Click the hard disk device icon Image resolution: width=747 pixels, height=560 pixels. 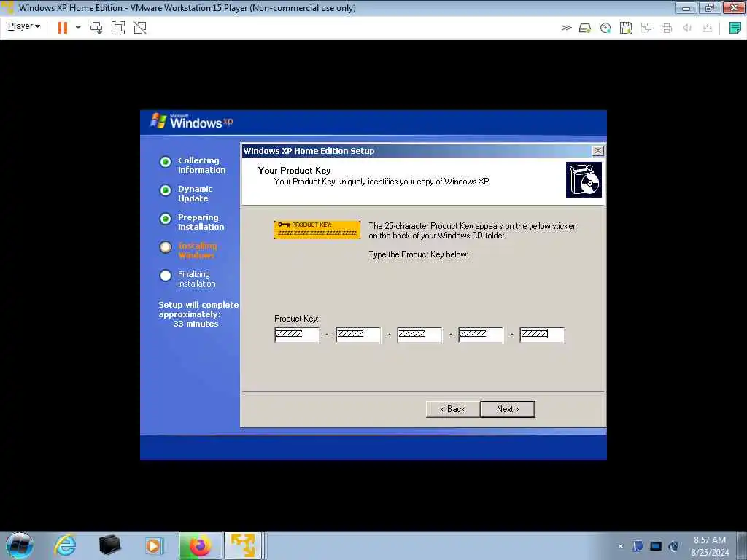coord(585,28)
